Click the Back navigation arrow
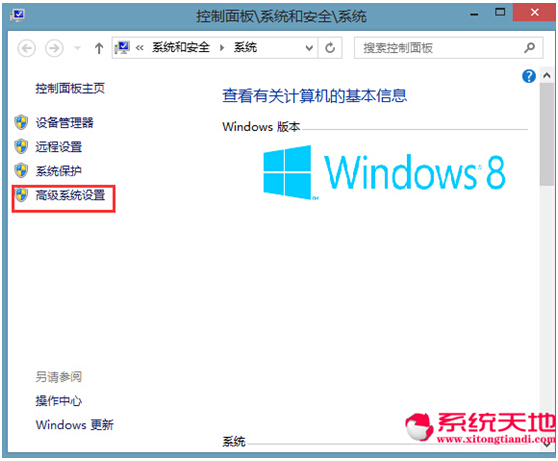 pos(27,48)
